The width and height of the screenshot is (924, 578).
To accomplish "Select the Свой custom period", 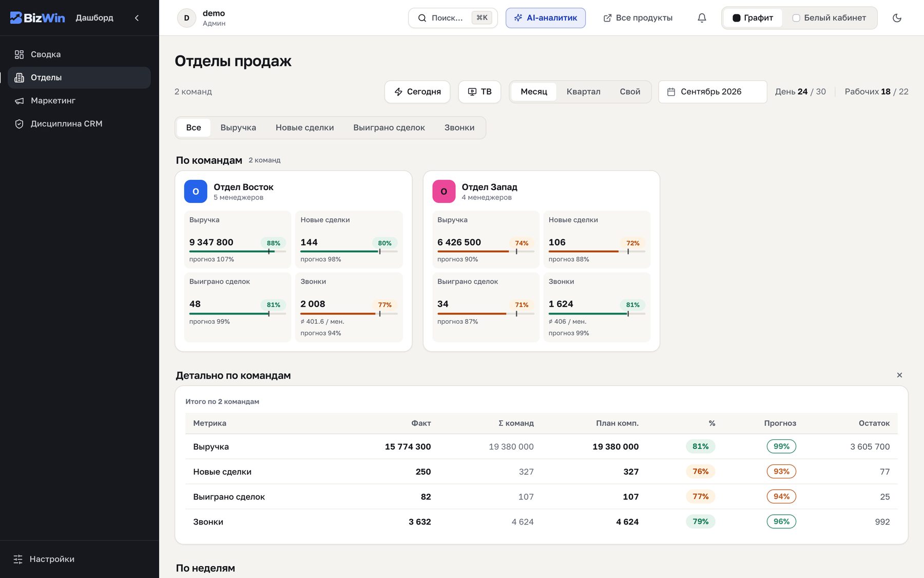I will click(630, 92).
